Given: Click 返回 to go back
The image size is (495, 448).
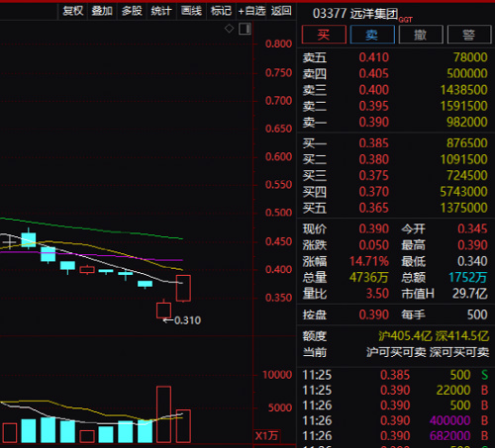Looking at the screenshot, I should coord(281,11).
